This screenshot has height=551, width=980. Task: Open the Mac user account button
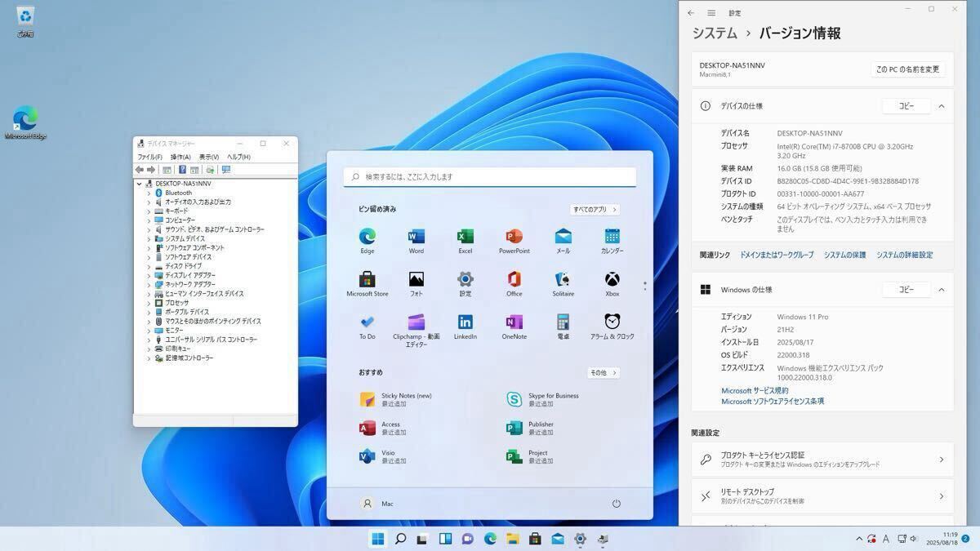[377, 504]
